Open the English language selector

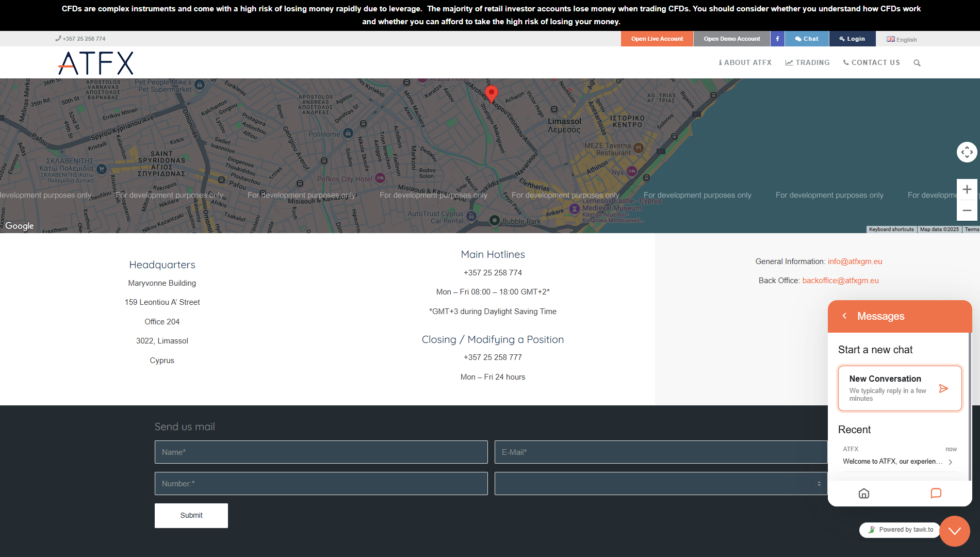[902, 39]
